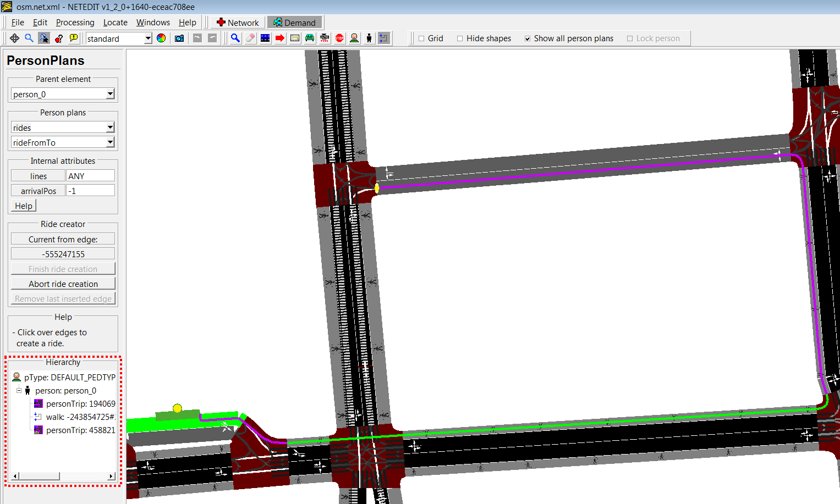Open the color scheme editor wheel
The height and width of the screenshot is (504, 840).
[x=161, y=38]
